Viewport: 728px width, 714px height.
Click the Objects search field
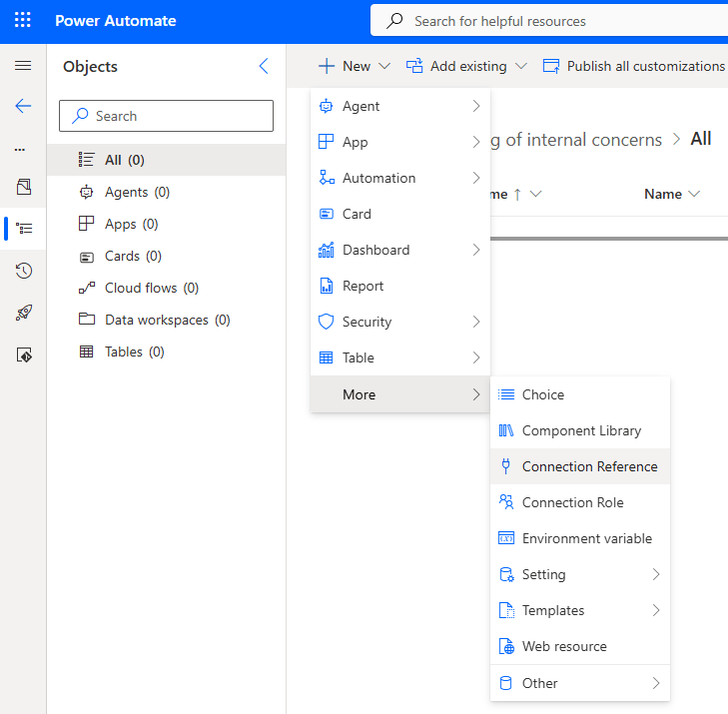167,116
